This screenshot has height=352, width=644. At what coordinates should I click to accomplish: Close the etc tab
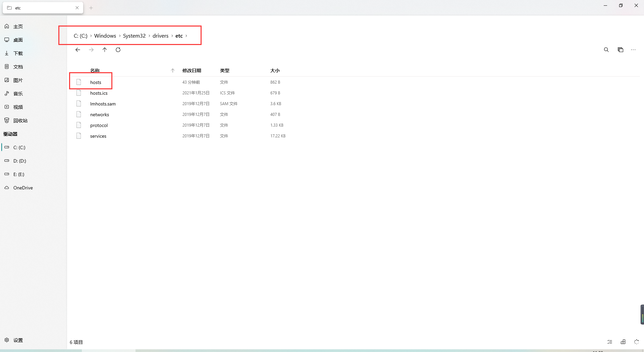click(x=77, y=8)
